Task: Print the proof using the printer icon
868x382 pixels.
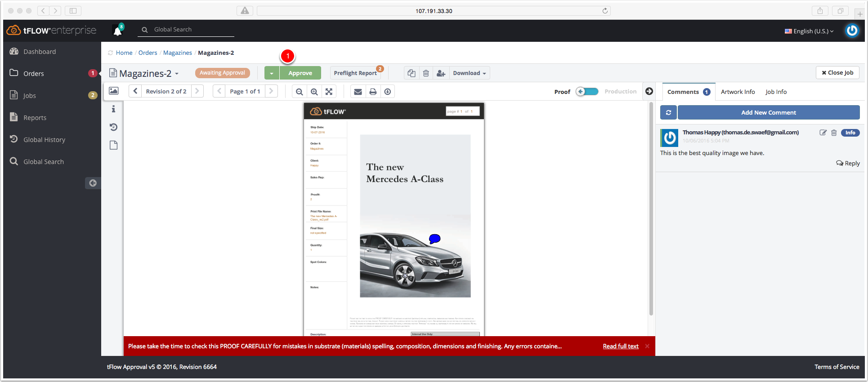Action: [373, 92]
